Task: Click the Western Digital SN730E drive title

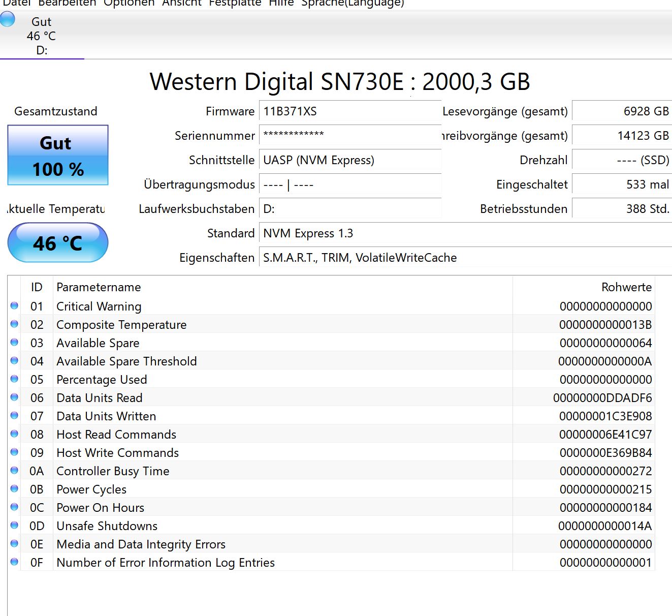Action: pos(340,82)
